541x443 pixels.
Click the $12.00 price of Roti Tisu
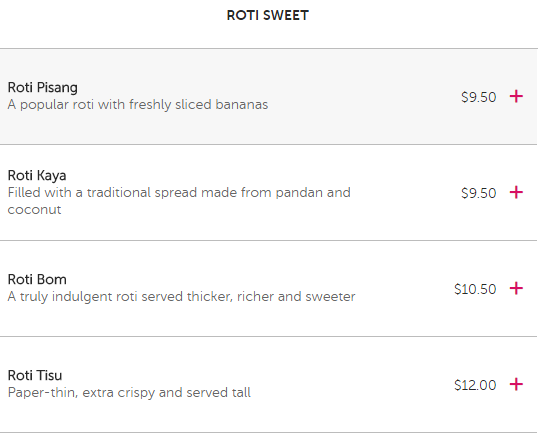tap(475, 385)
